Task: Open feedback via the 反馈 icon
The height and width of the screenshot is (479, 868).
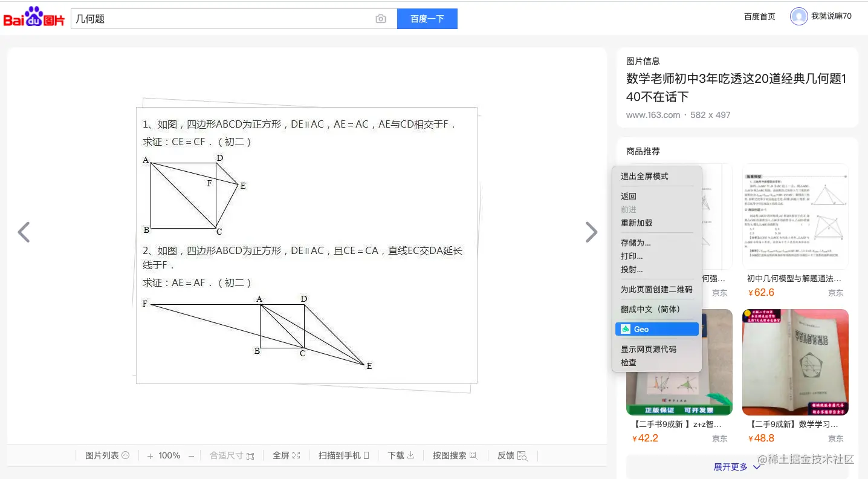Action: 511,455
